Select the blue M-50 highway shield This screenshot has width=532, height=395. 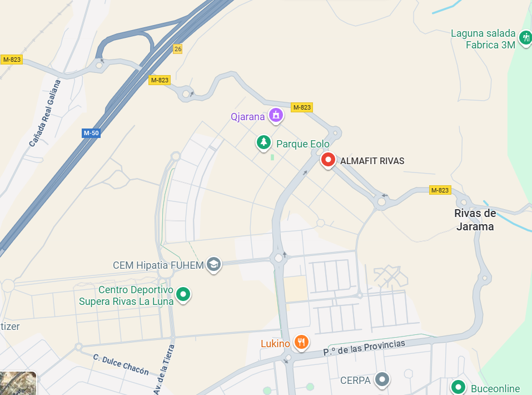(x=91, y=133)
